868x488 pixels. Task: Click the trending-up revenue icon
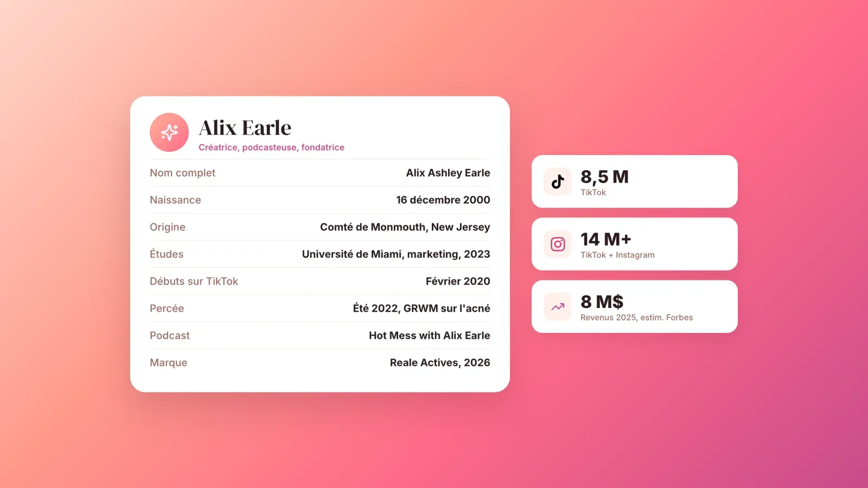coord(558,306)
